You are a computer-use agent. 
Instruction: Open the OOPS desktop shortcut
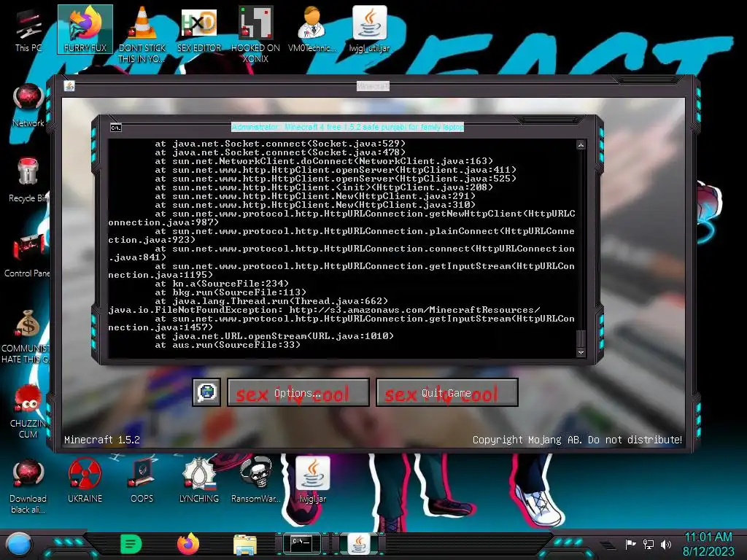[142, 481]
